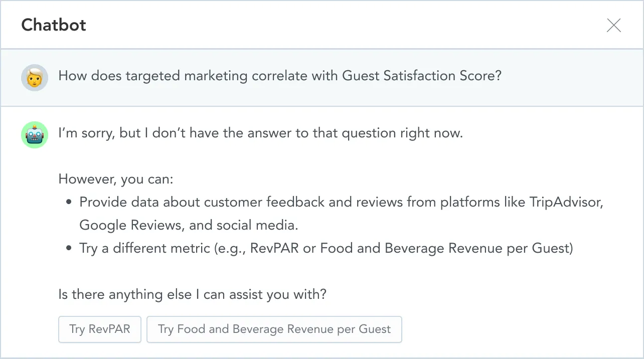
Task: Select the chatbot assistant's green avatar
Action: tap(34, 134)
